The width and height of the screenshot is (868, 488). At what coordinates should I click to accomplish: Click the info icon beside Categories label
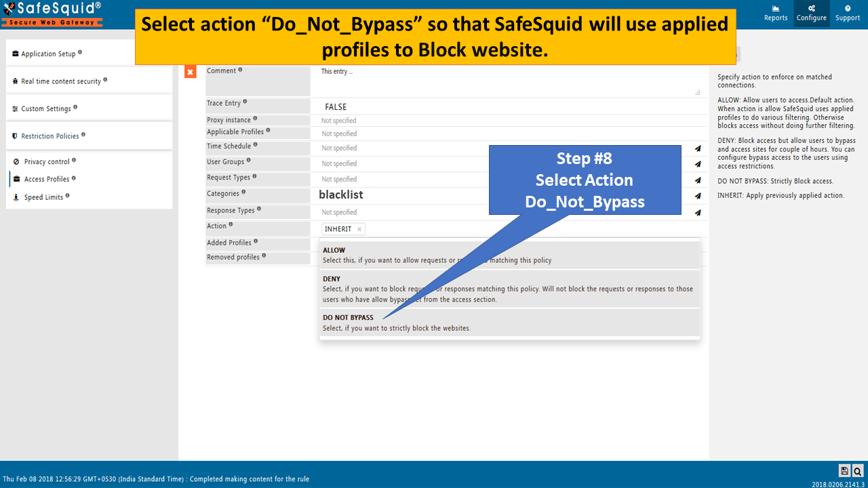pyautogui.click(x=243, y=192)
